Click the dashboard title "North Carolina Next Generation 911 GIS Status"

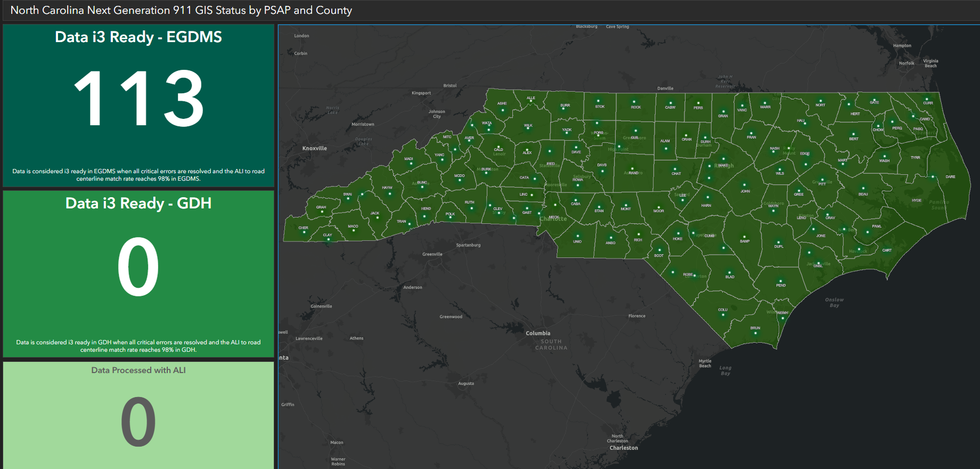tap(181, 10)
